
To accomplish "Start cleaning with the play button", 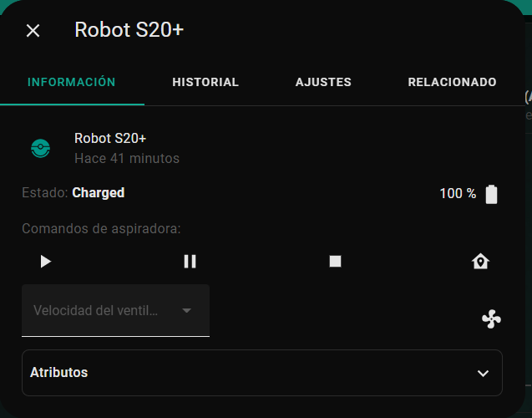I will click(46, 262).
